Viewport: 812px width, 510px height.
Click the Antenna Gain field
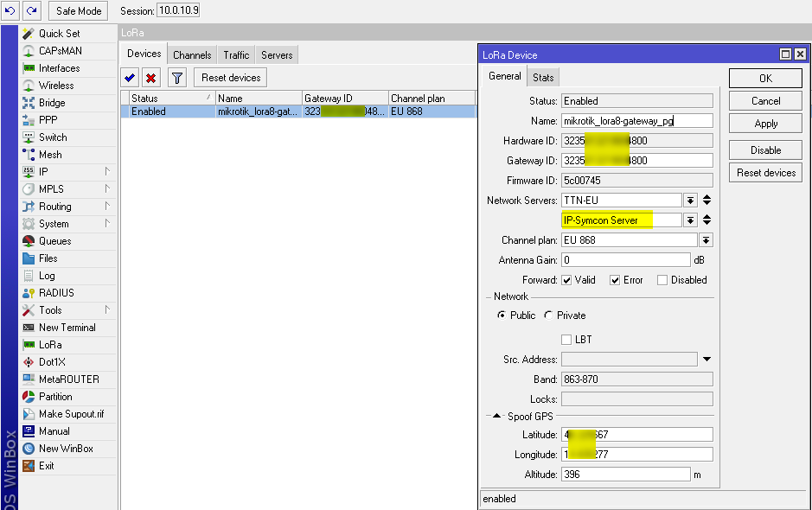tap(625, 260)
